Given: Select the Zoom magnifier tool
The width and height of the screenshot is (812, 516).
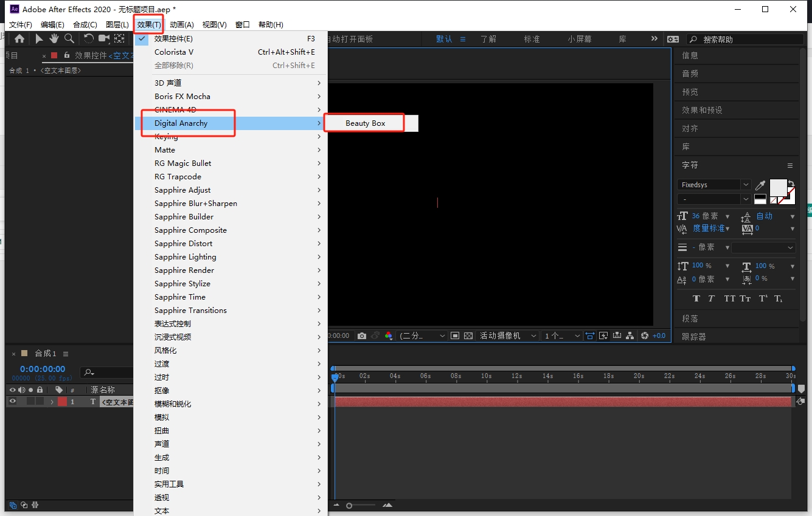Looking at the screenshot, I should tap(69, 39).
